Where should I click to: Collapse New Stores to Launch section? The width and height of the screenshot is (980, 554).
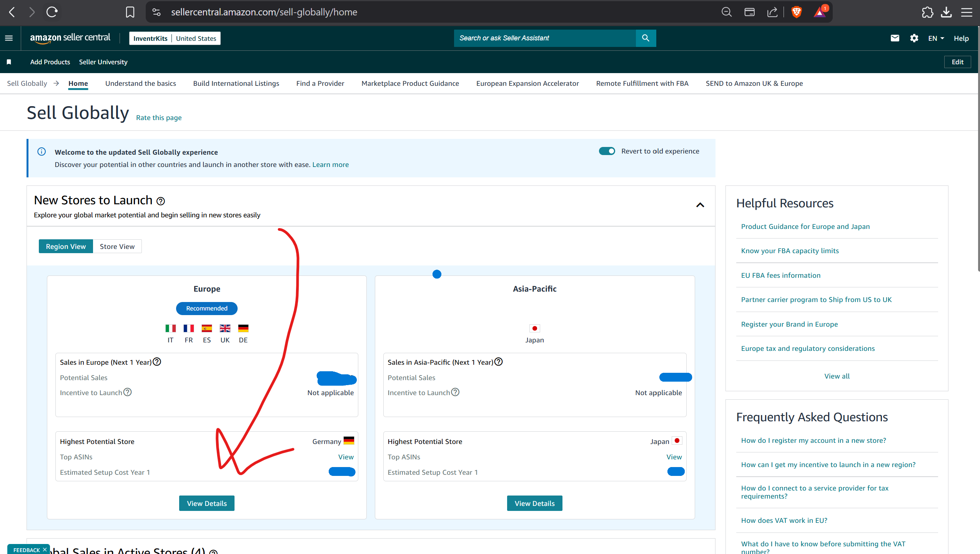pyautogui.click(x=700, y=205)
